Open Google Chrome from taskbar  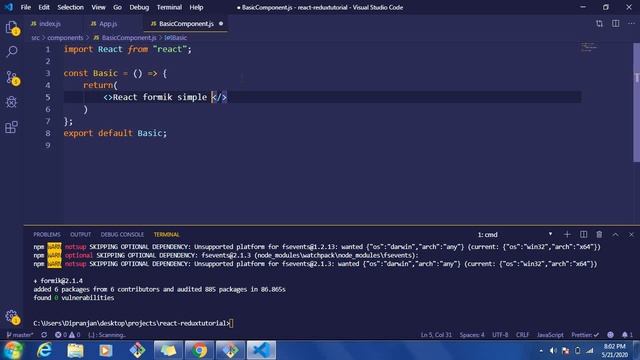[199, 350]
